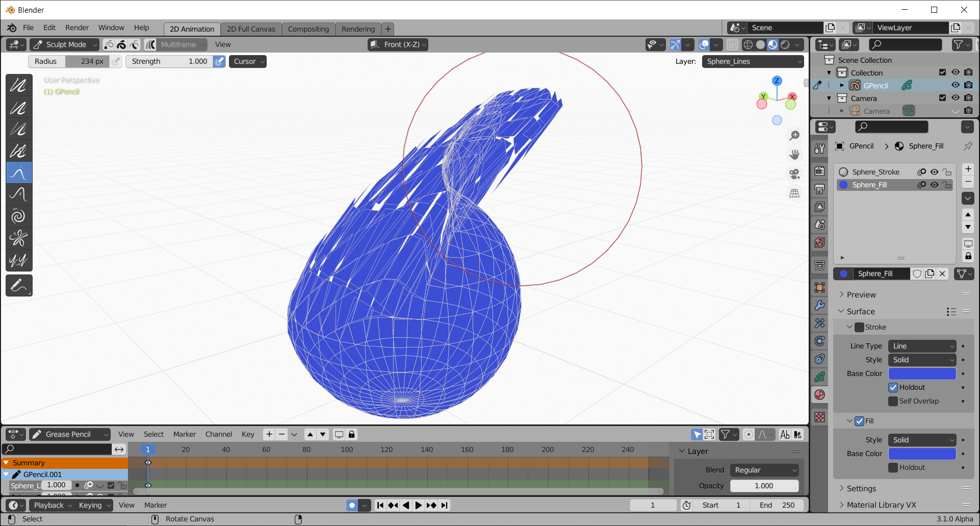Enable the Self Overlap checkbox

point(893,401)
